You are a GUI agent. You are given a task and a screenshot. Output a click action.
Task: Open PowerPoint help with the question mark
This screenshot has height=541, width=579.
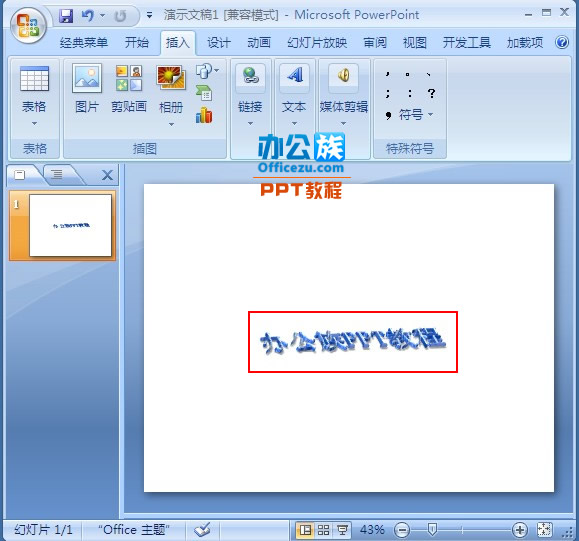coord(562,42)
